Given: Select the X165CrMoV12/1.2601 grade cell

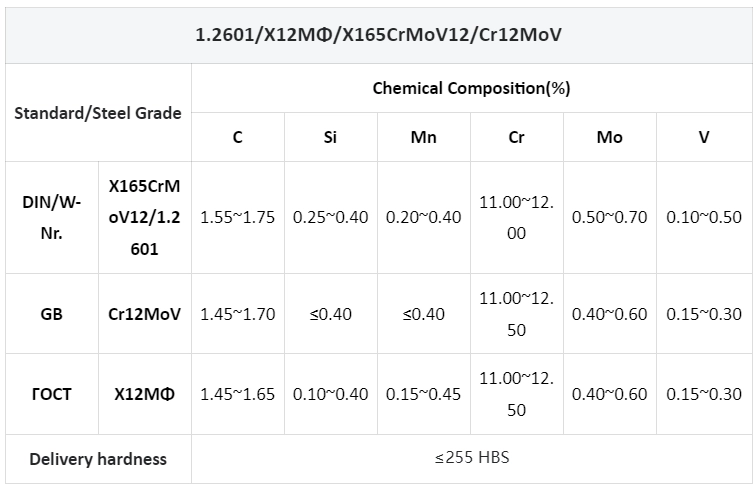Looking at the screenshot, I should 145,217.
